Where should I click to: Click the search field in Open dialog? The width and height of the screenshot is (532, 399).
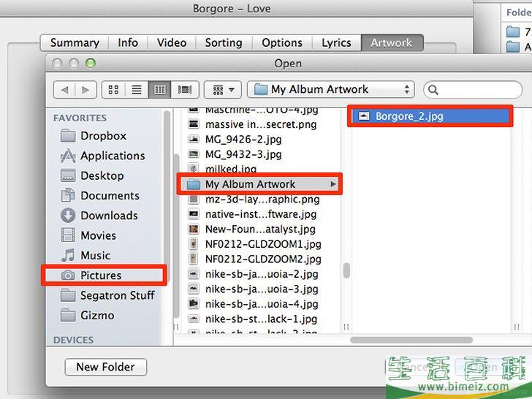click(473, 90)
